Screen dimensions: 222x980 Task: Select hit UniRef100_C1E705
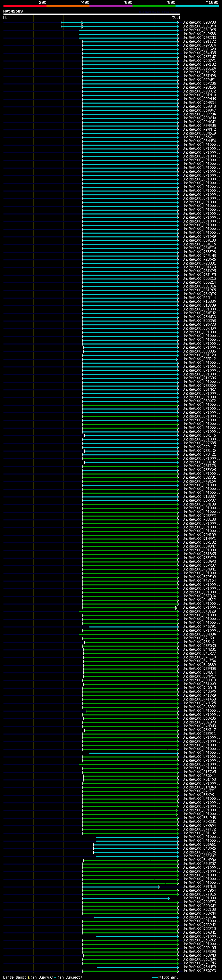point(199,772)
